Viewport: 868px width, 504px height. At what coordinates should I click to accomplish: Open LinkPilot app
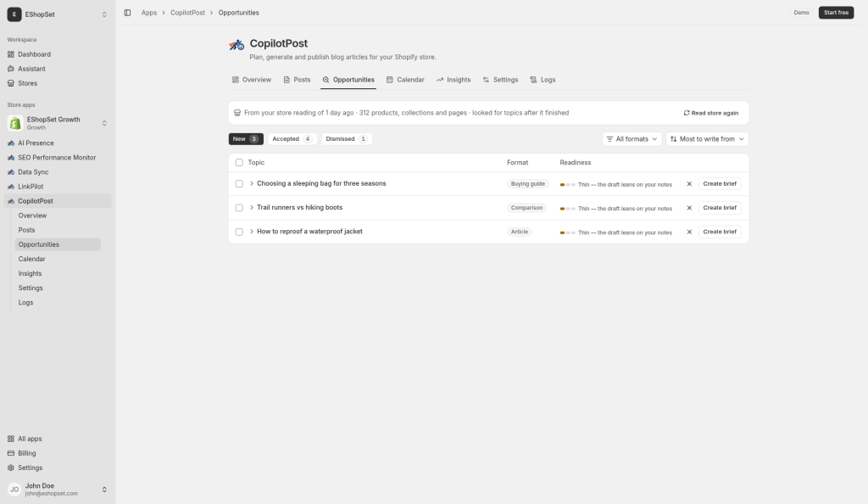pyautogui.click(x=58, y=187)
